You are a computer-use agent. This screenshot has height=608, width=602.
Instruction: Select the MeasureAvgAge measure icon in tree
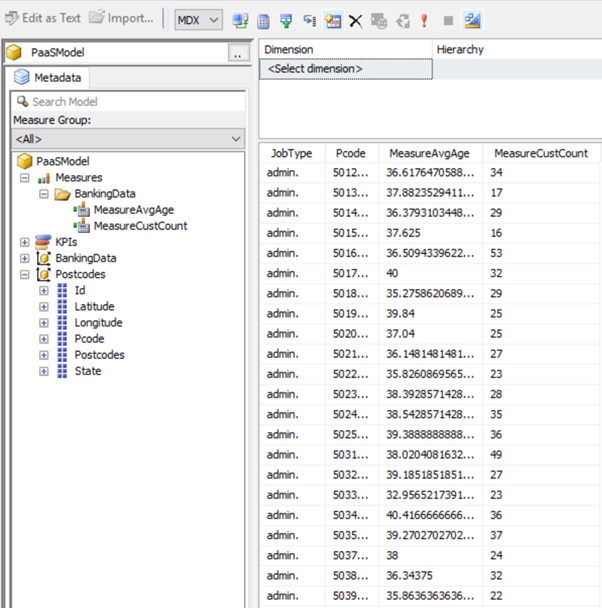80,210
